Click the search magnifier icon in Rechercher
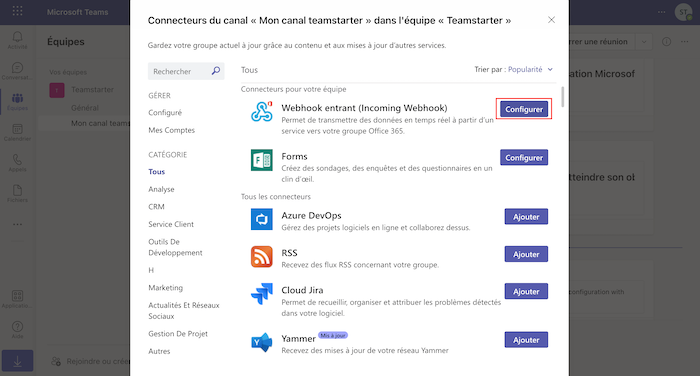 tap(216, 71)
